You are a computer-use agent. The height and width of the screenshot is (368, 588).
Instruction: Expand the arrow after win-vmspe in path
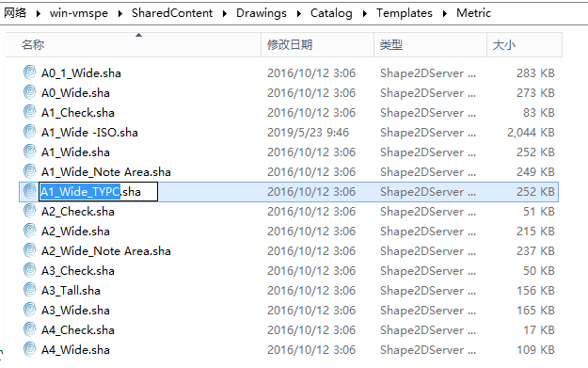point(120,13)
